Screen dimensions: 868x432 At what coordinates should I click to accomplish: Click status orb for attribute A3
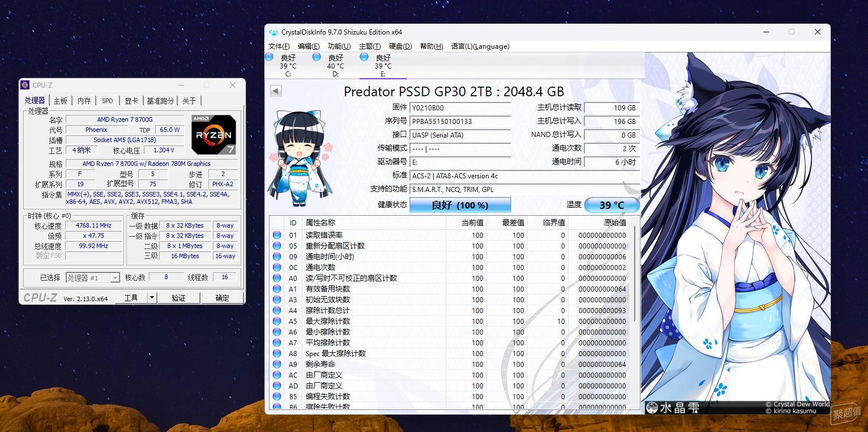(x=277, y=300)
